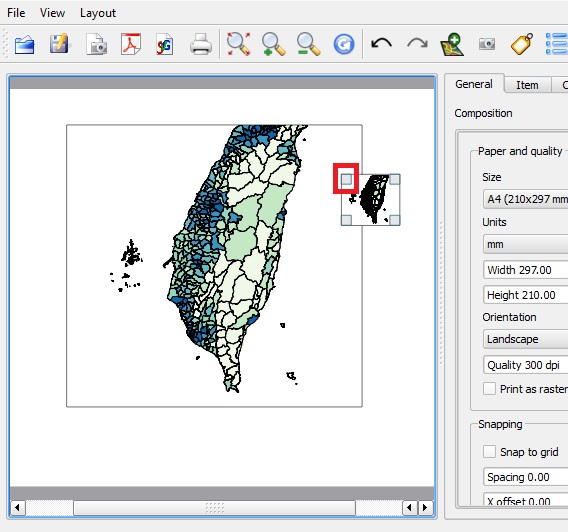Viewport: 568px width, 532px height.
Task: Click the Width 297.00 field
Action: (x=525, y=270)
